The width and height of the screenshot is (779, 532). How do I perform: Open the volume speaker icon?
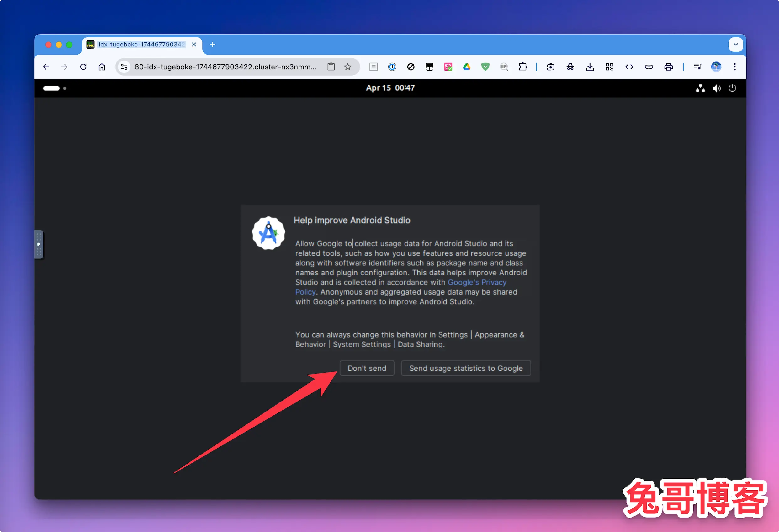coord(716,88)
